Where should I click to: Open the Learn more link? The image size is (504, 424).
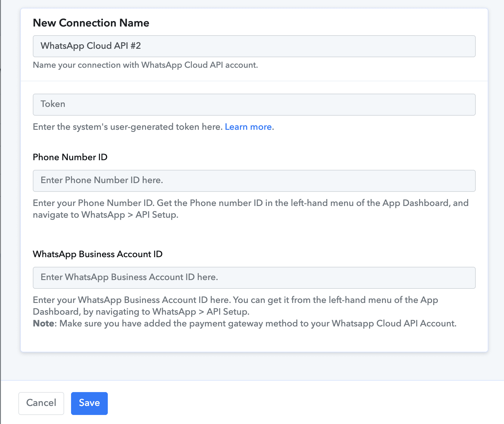248,127
